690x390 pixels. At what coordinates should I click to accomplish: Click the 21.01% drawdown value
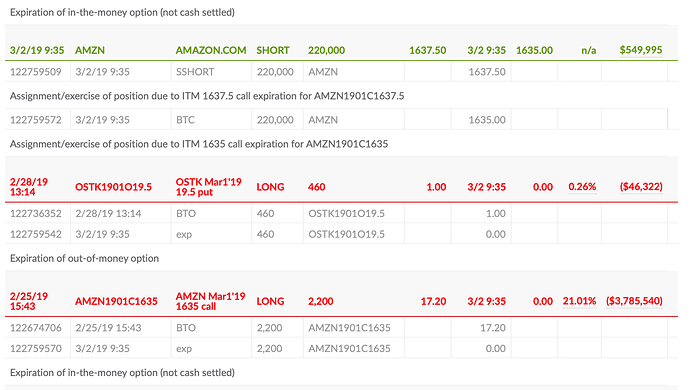click(579, 301)
